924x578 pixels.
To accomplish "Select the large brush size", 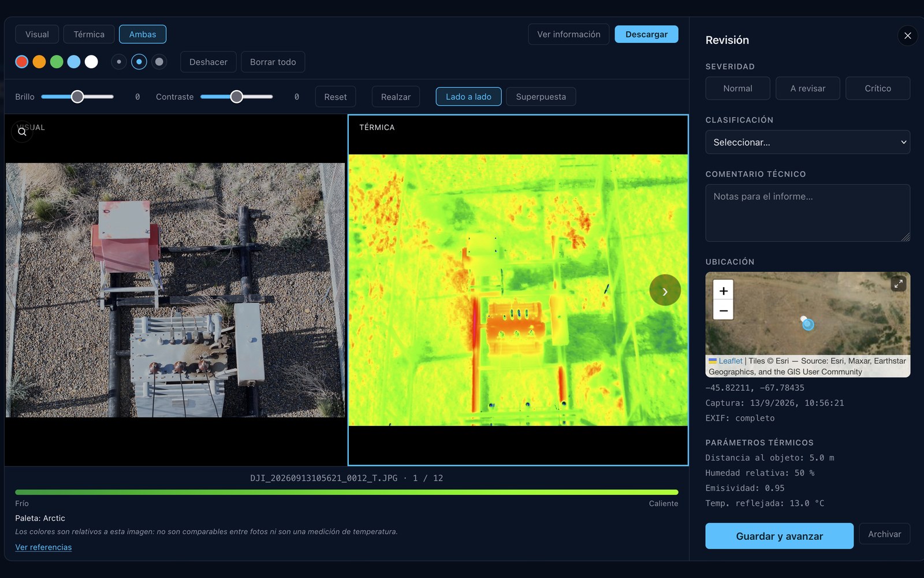I will click(159, 62).
